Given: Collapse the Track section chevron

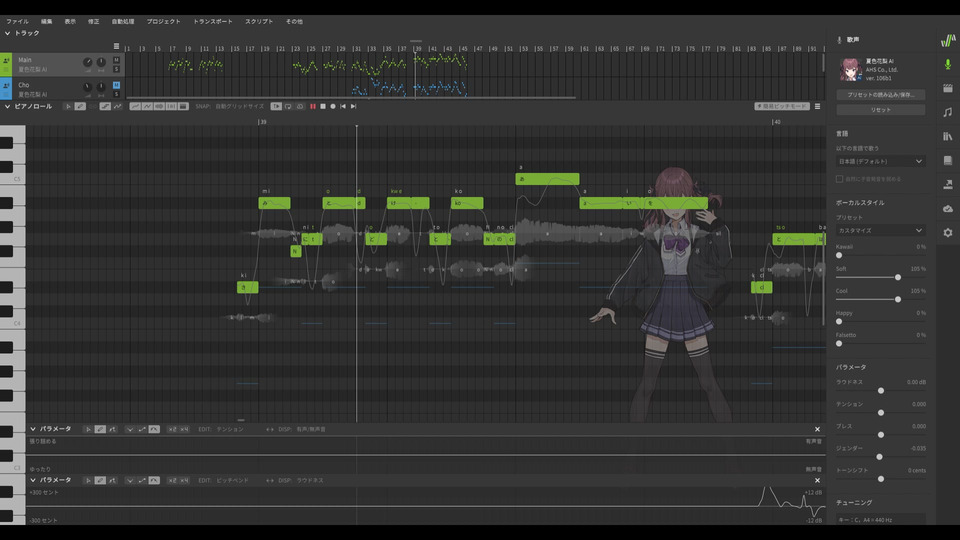Looking at the screenshot, I should [x=7, y=33].
